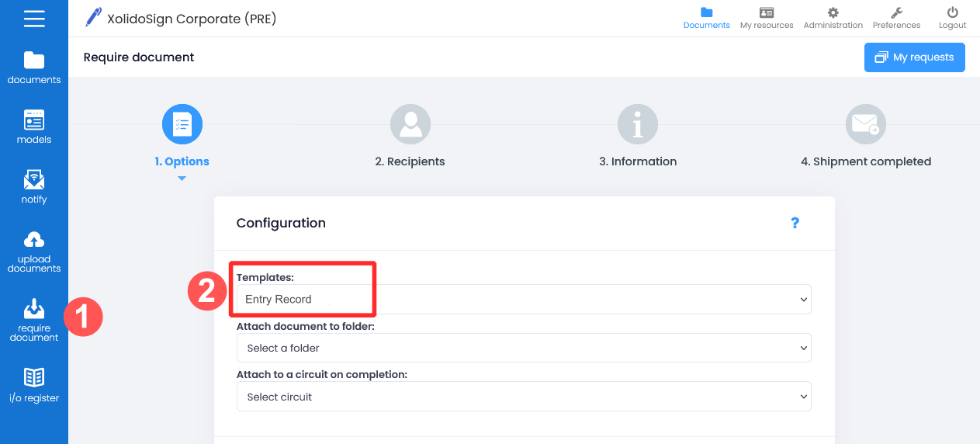Viewport: 980px width, 444px height.
Task: Open My resources in the top navigation
Action: pyautogui.click(x=767, y=18)
